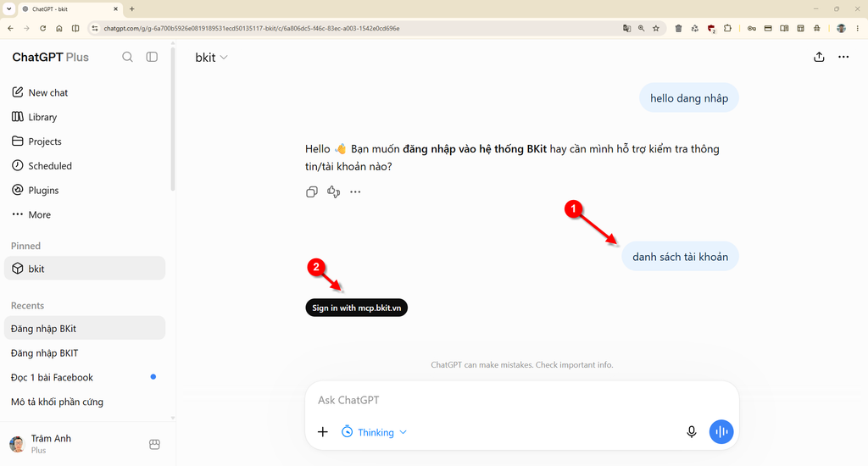The image size is (868, 466).
Task: Click the ChatGPT Plus logo text
Action: tap(50, 57)
